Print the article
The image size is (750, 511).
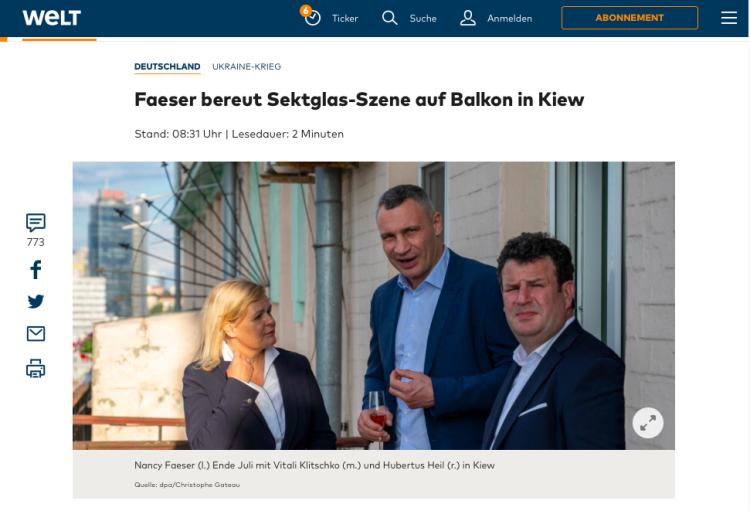(36, 368)
